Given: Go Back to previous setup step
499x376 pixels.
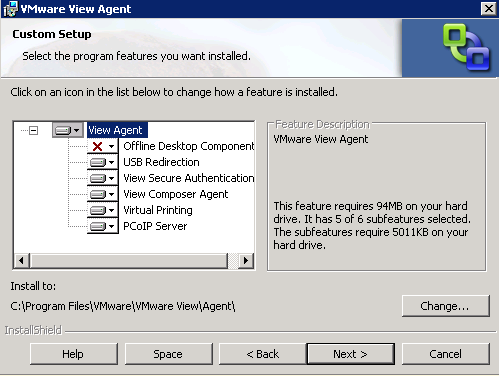Looking at the screenshot, I should pyautogui.click(x=262, y=354).
